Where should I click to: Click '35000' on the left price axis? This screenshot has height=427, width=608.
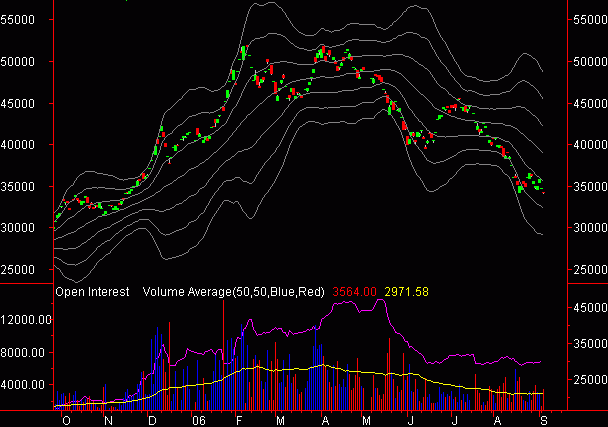[x=17, y=187]
